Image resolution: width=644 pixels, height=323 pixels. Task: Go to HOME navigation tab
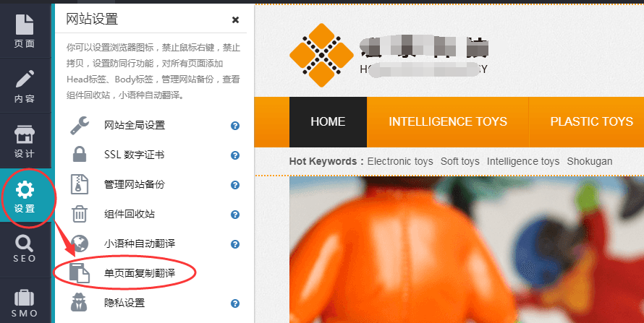pos(328,121)
